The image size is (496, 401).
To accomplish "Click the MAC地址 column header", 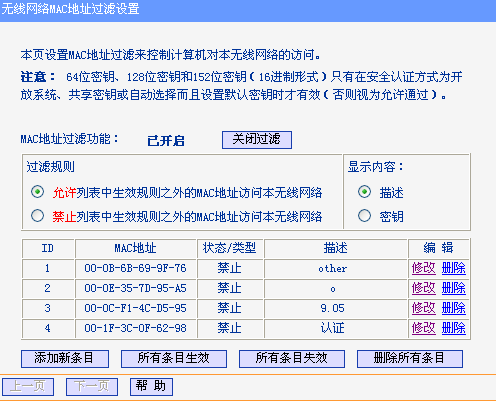I will [x=135, y=248].
